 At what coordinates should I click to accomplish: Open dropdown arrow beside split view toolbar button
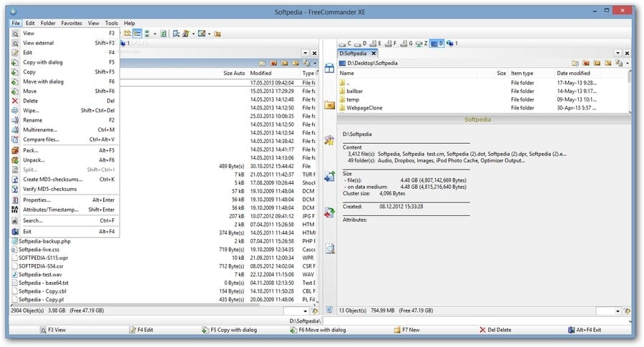(x=155, y=34)
